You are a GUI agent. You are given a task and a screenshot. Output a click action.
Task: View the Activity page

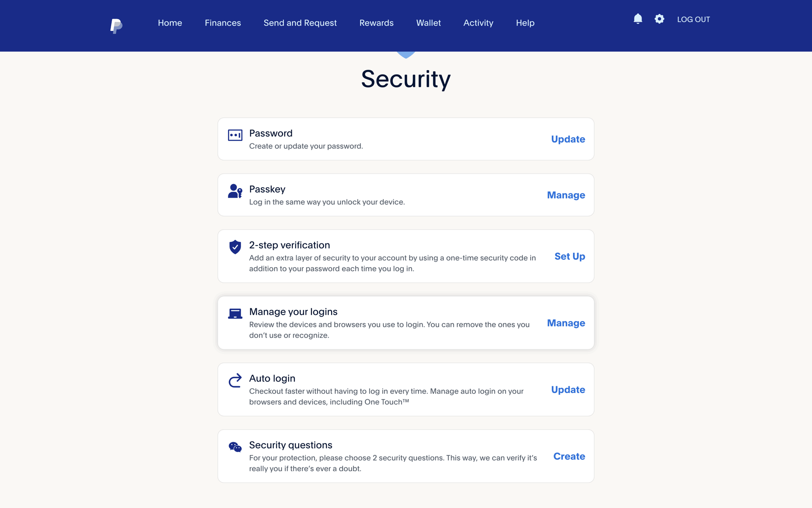pos(478,23)
